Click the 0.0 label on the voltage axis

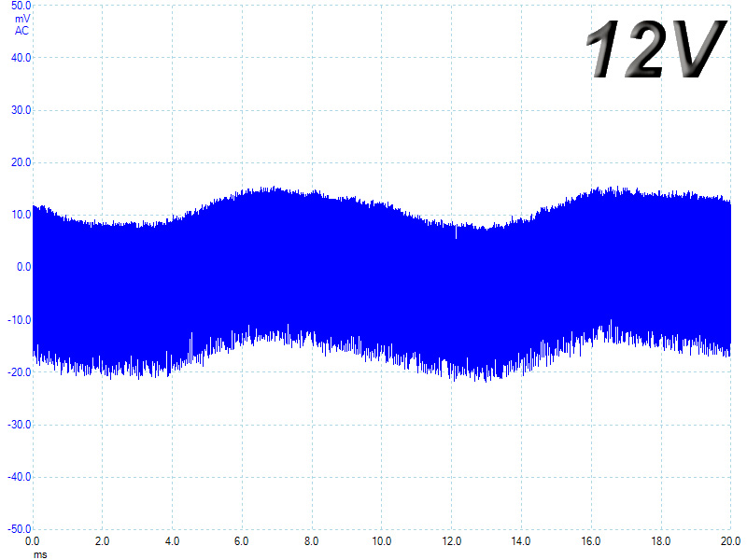pyautogui.click(x=24, y=267)
